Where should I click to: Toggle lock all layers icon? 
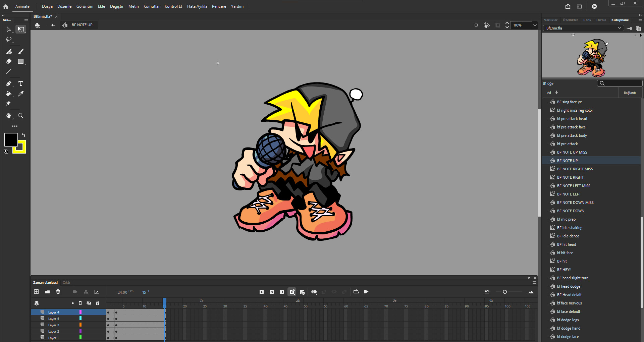98,303
